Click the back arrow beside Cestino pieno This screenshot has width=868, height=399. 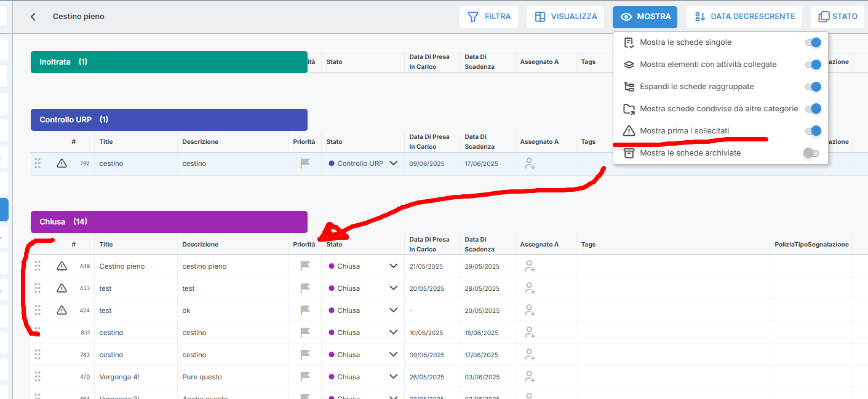click(33, 17)
